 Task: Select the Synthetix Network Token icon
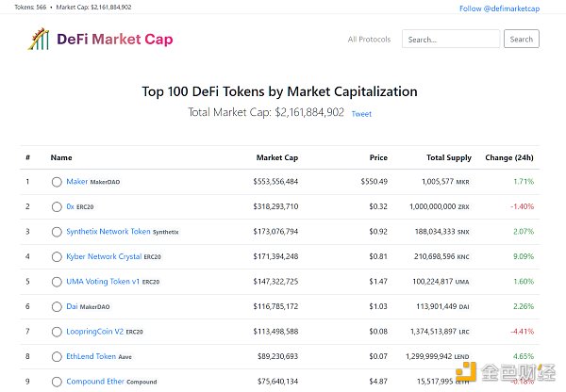pos(57,232)
